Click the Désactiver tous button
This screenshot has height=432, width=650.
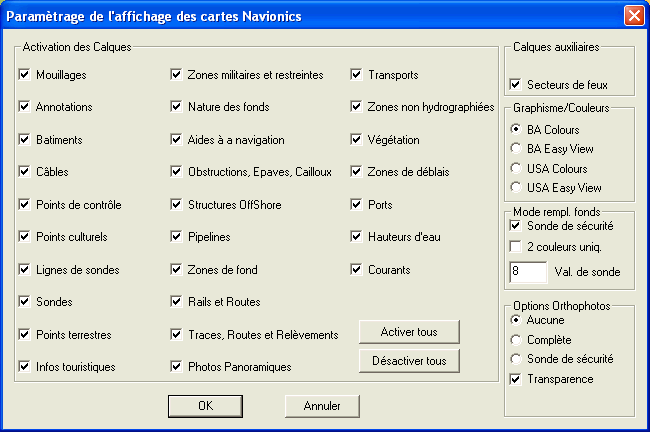(x=409, y=361)
